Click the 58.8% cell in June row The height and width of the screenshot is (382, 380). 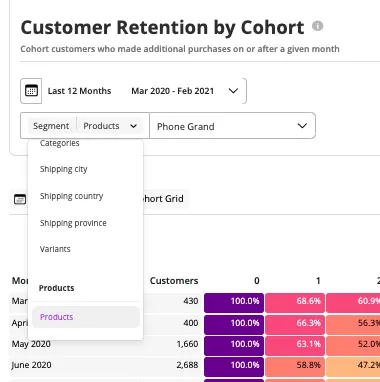(x=295, y=367)
